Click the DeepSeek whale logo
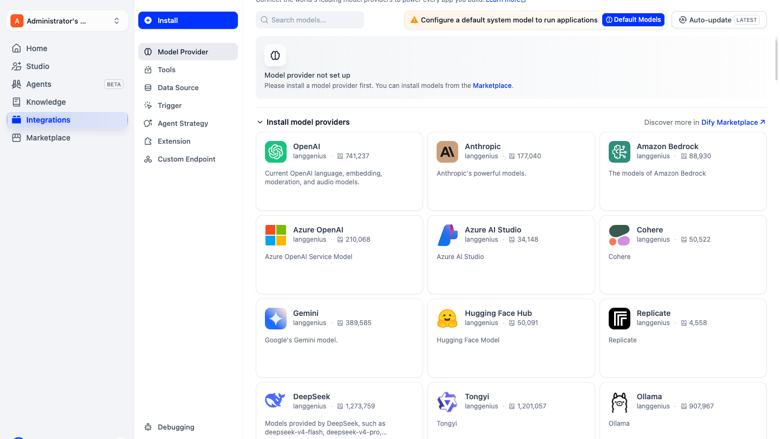 point(276,402)
